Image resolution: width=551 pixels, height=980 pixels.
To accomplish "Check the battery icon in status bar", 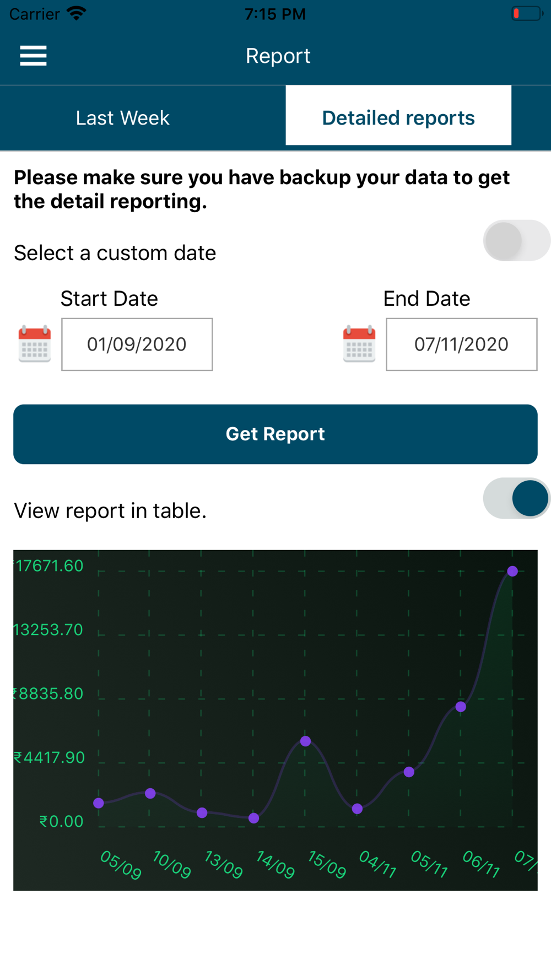I will pos(527,13).
